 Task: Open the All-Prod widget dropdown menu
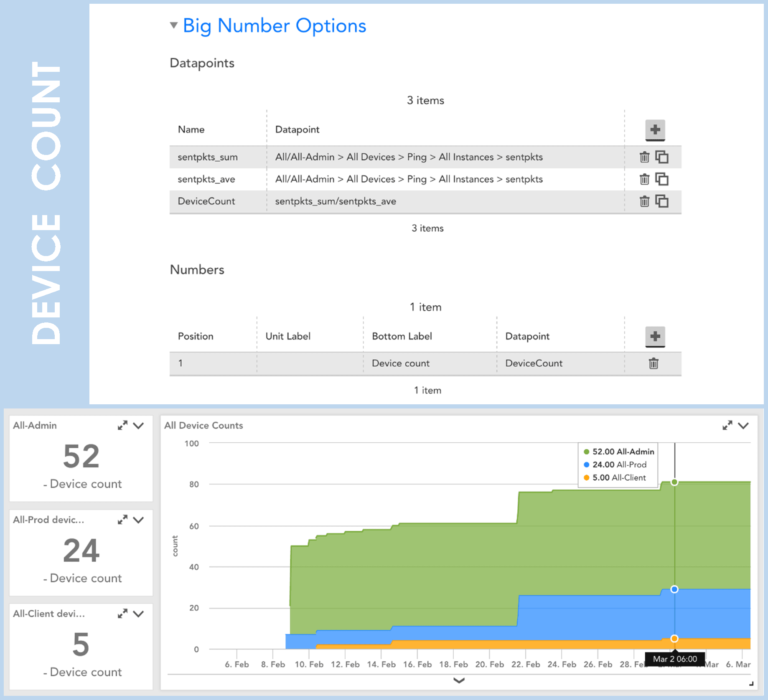pos(138,520)
